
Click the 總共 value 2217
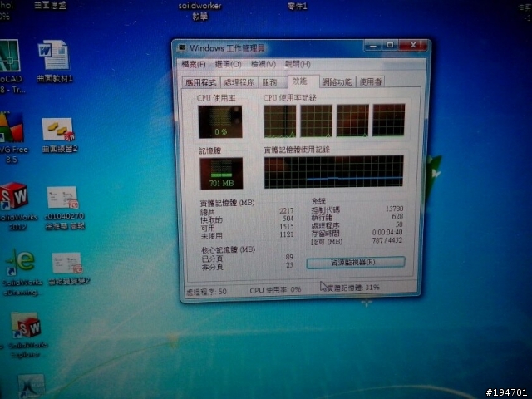coord(286,210)
